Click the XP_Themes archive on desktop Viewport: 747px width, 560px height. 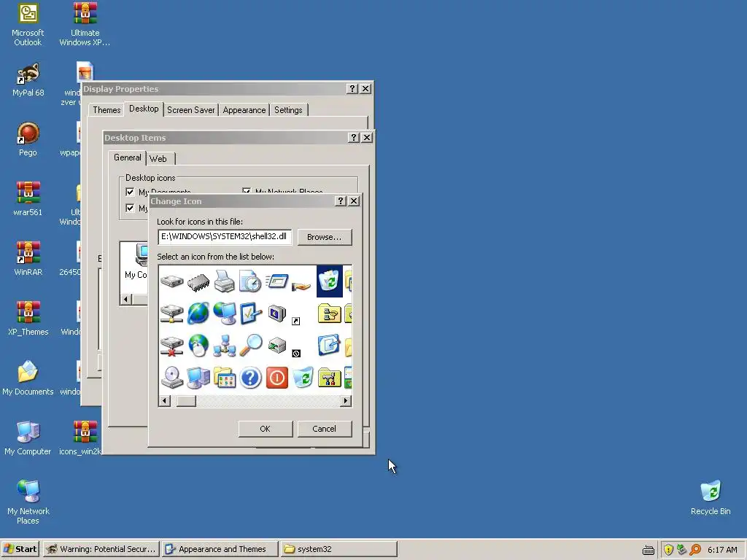(28, 319)
